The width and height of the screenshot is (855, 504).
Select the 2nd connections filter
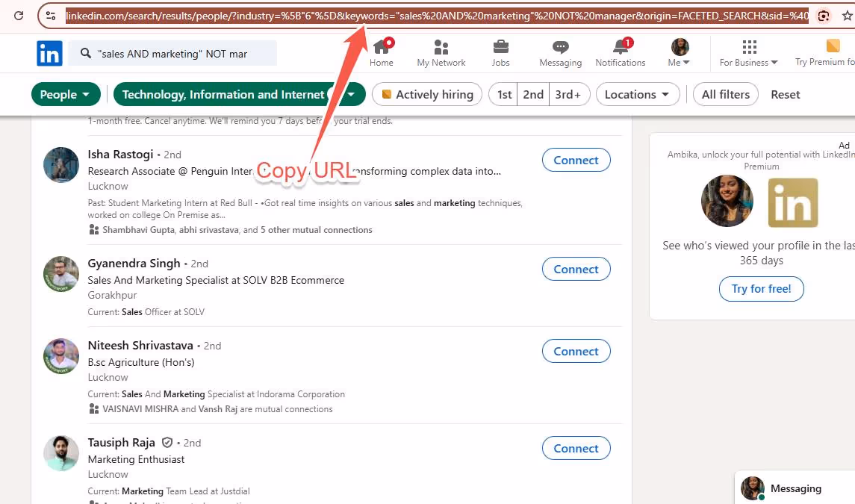coord(533,94)
